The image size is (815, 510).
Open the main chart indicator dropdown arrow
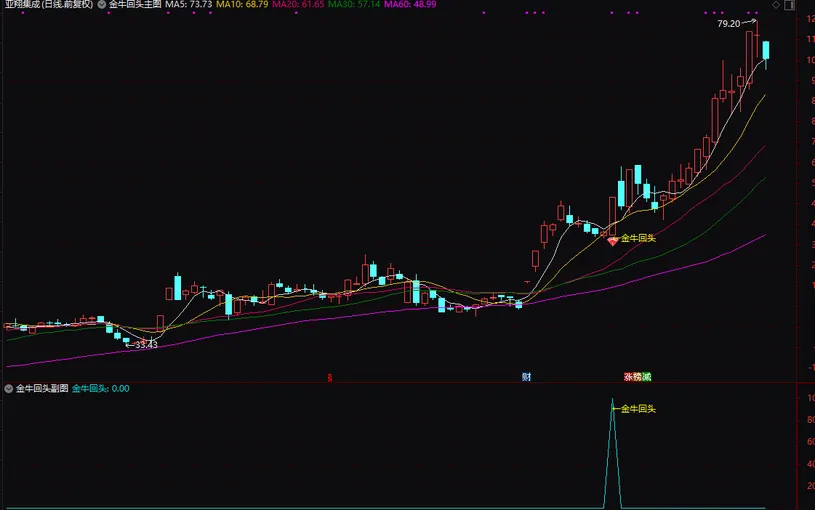click(102, 4)
